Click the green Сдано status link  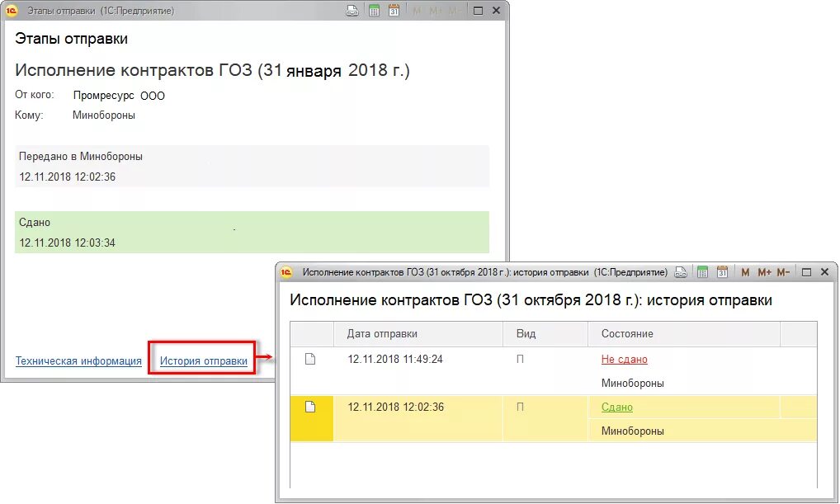tap(616, 407)
